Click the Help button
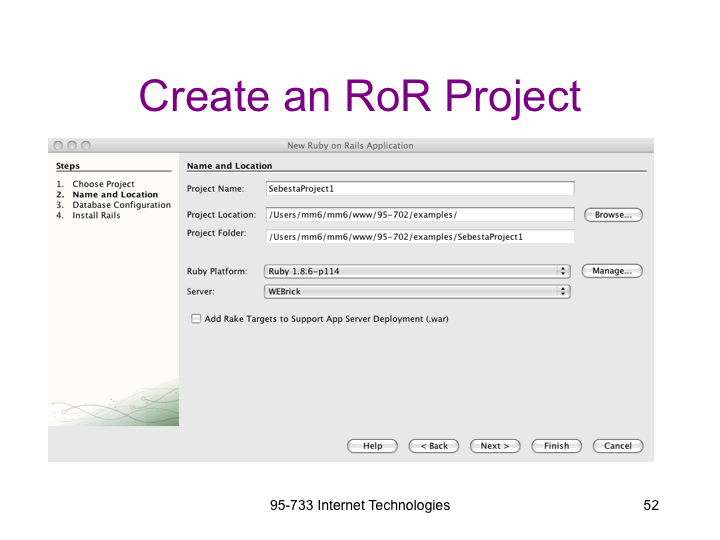Screen dimensions: 720x540 pyautogui.click(x=372, y=446)
